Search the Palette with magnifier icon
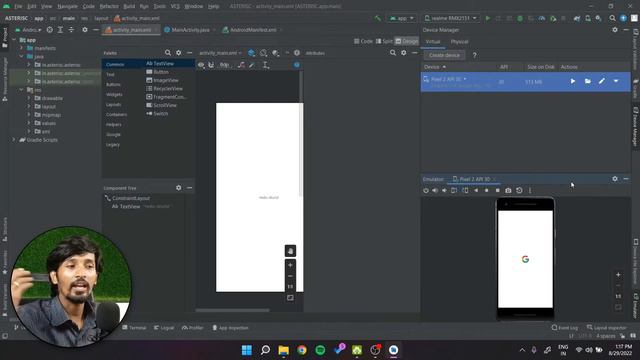This screenshot has width=640, height=360. 168,53
